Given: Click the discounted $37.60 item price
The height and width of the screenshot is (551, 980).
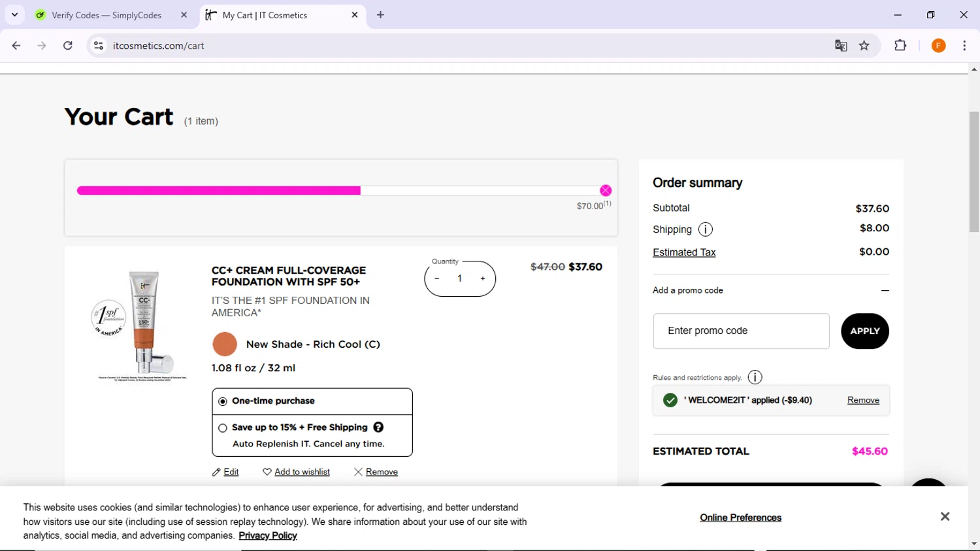Looking at the screenshot, I should point(585,267).
